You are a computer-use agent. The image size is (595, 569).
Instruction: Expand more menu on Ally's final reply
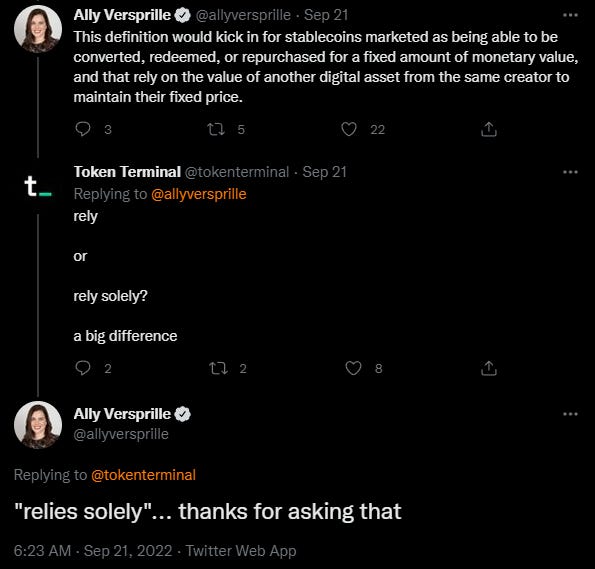[570, 414]
